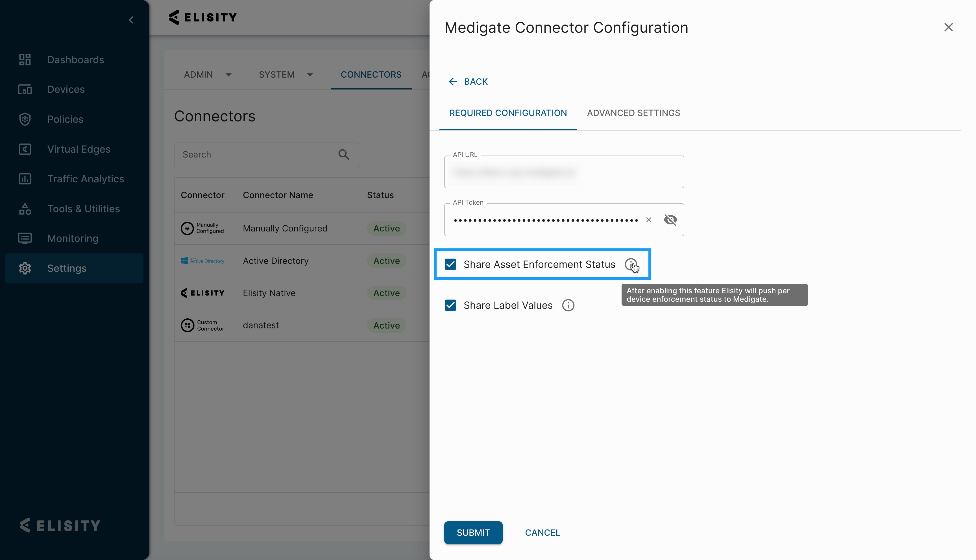Open the Policies shield icon

25,119
